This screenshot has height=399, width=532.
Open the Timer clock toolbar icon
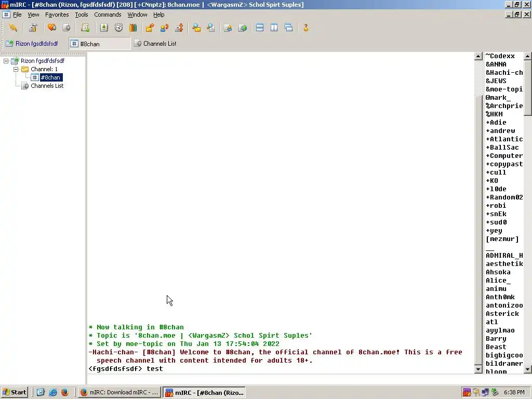tap(118, 28)
